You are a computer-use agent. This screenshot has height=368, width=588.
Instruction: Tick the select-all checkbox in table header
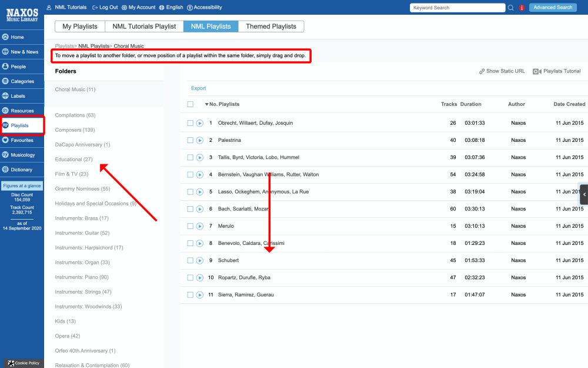point(191,104)
